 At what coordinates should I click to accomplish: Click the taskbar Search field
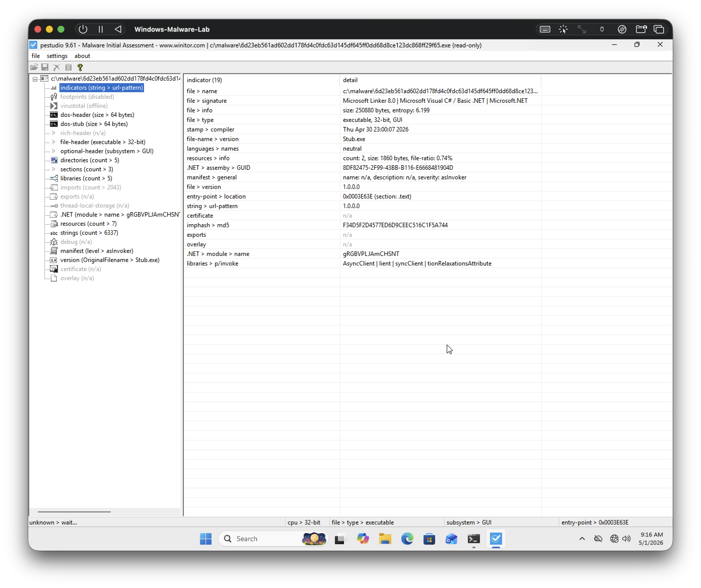(x=273, y=539)
